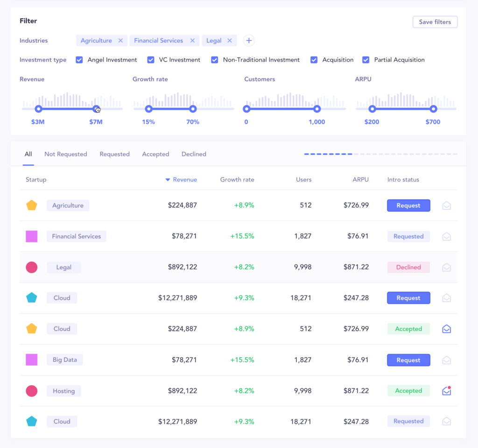This screenshot has height=448, width=478.
Task: Open the Declined tab
Action: point(194,154)
